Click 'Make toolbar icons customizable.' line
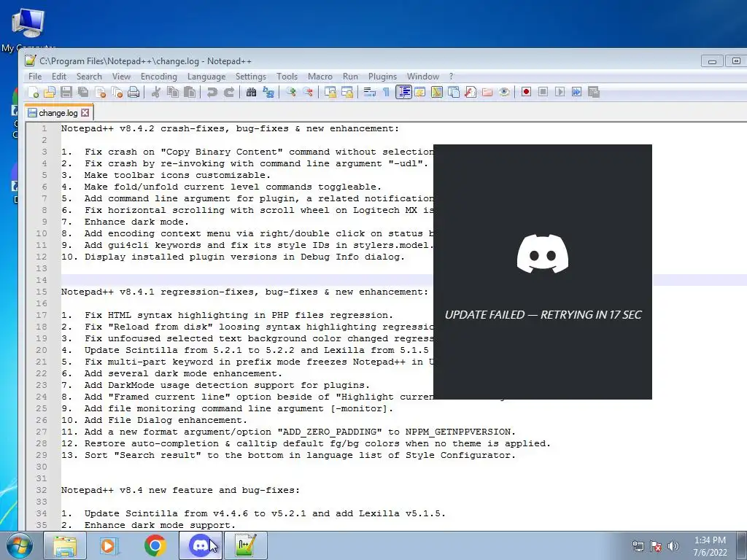747x560 pixels. [x=178, y=175]
